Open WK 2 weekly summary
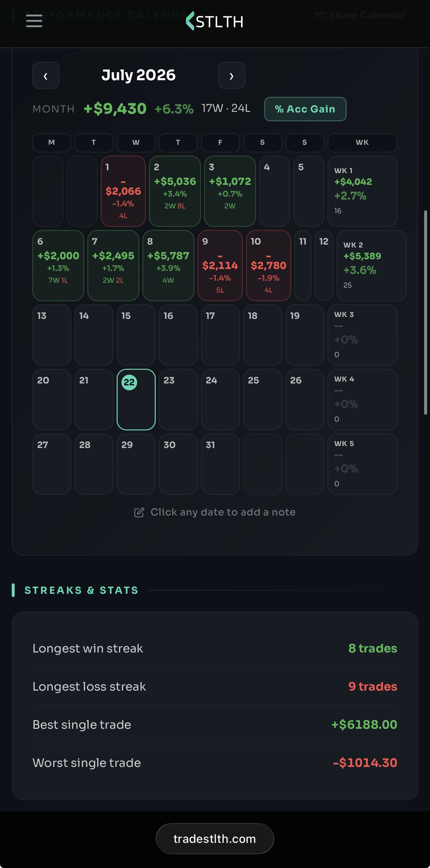Image resolution: width=430 pixels, height=868 pixels. [371, 265]
